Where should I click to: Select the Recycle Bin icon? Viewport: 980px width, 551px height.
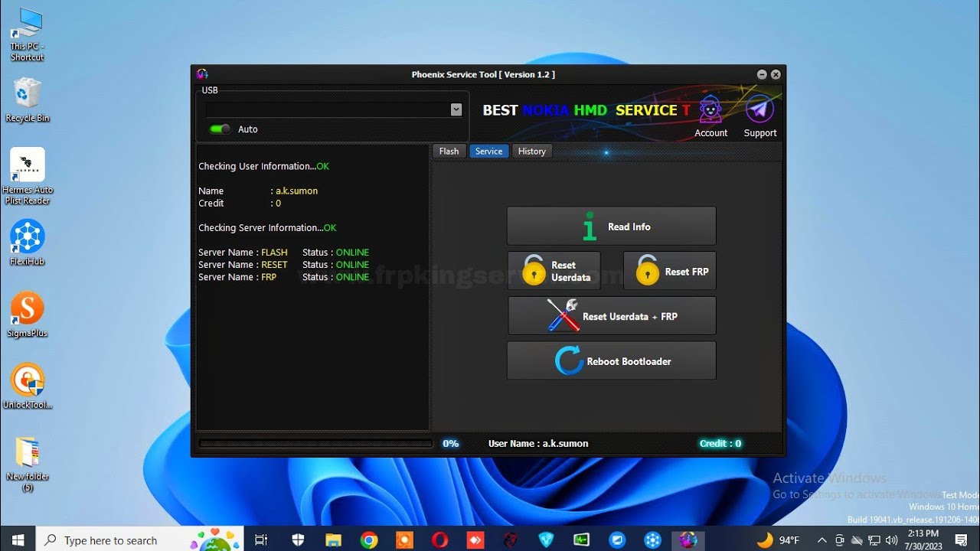[28, 99]
